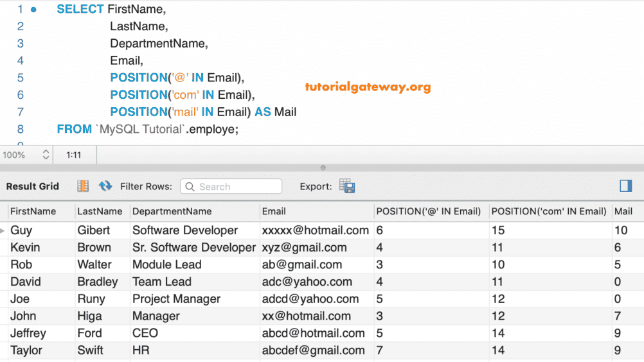Open the 100% zoom stepper

point(46,155)
